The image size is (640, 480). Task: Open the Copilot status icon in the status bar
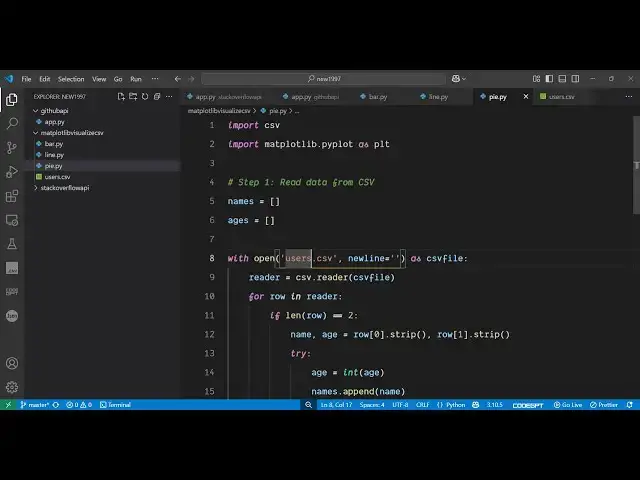[476, 405]
